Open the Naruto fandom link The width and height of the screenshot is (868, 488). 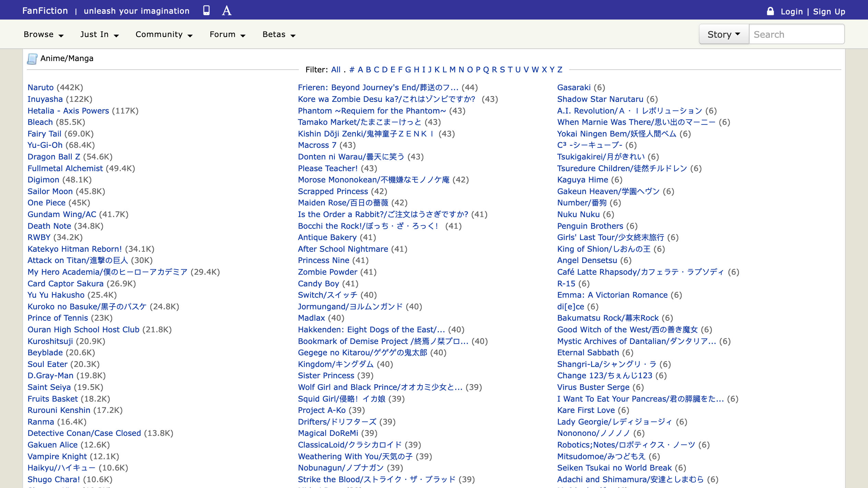pyautogui.click(x=40, y=87)
